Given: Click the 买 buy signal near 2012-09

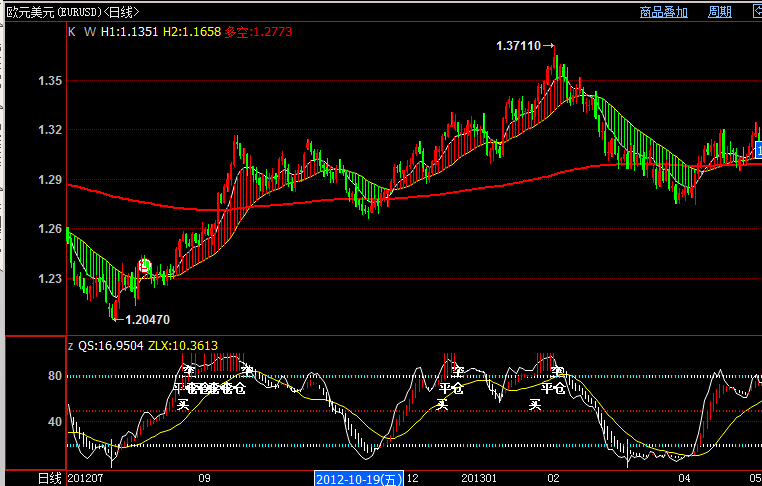Looking at the screenshot, I should pyautogui.click(x=183, y=405).
